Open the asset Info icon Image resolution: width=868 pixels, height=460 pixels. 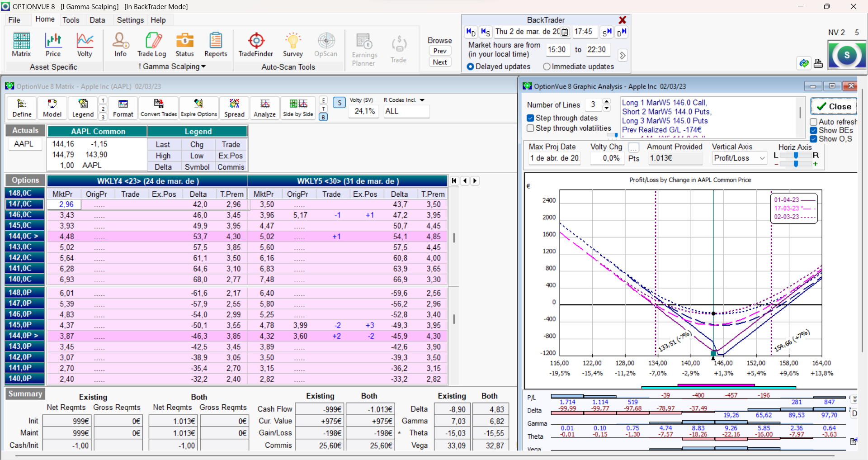pos(120,45)
